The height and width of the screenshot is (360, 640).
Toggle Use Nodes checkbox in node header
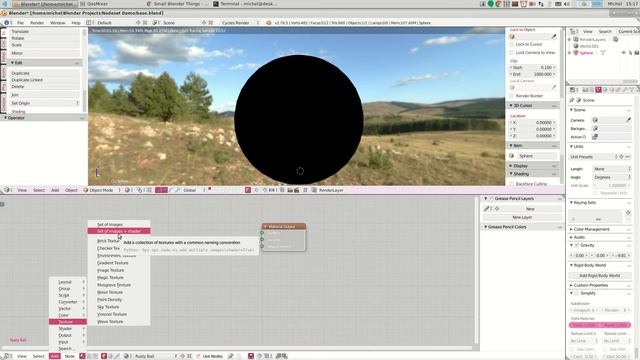coord(198,356)
